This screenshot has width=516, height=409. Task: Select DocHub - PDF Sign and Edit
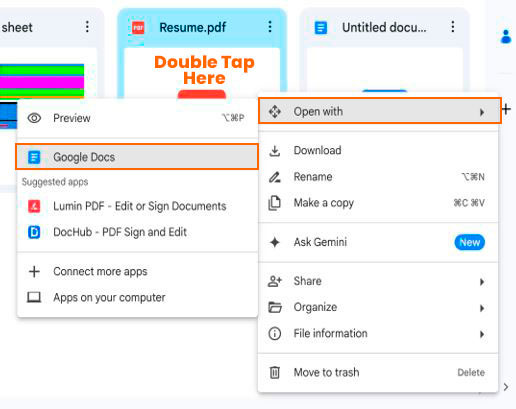137,232
